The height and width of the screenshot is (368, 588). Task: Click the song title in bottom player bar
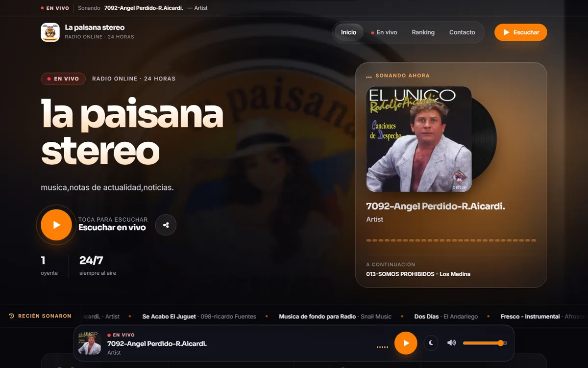tap(157, 343)
